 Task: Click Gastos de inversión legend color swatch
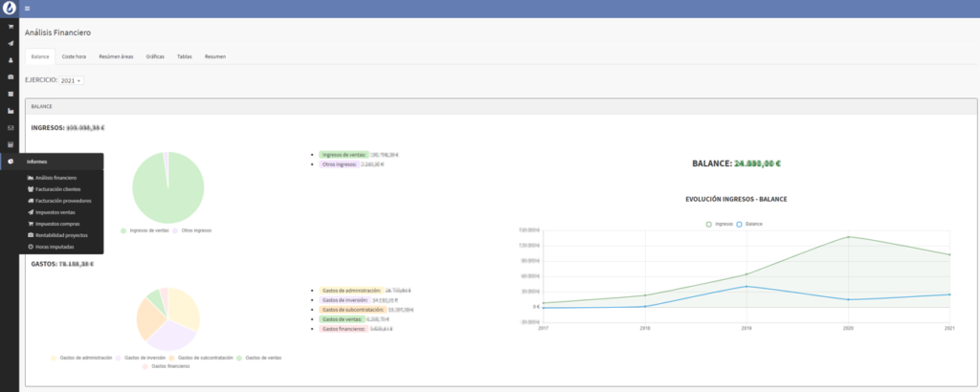coord(120,358)
